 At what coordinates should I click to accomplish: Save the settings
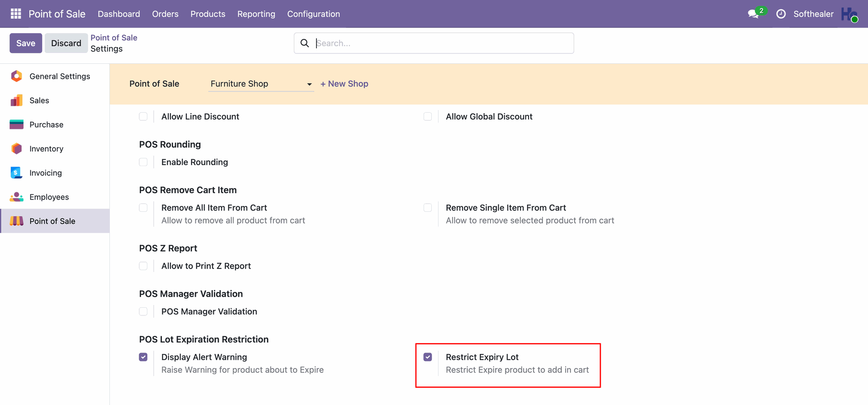pyautogui.click(x=26, y=43)
